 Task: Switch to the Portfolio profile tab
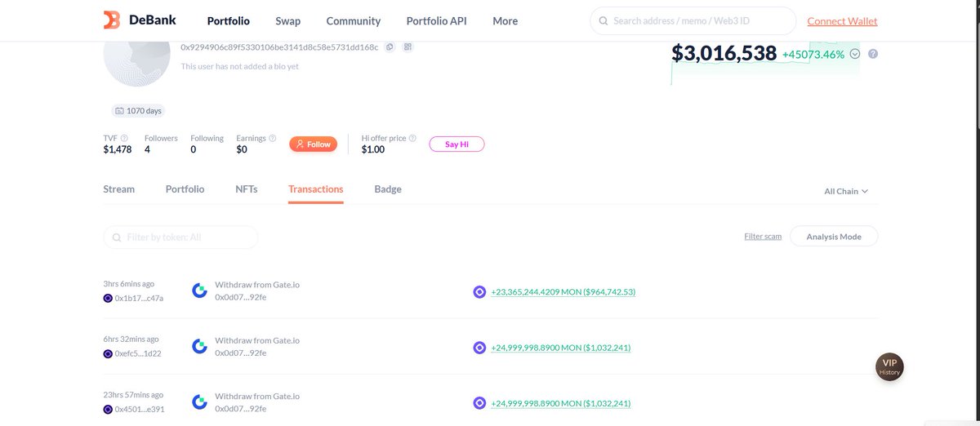coord(185,189)
